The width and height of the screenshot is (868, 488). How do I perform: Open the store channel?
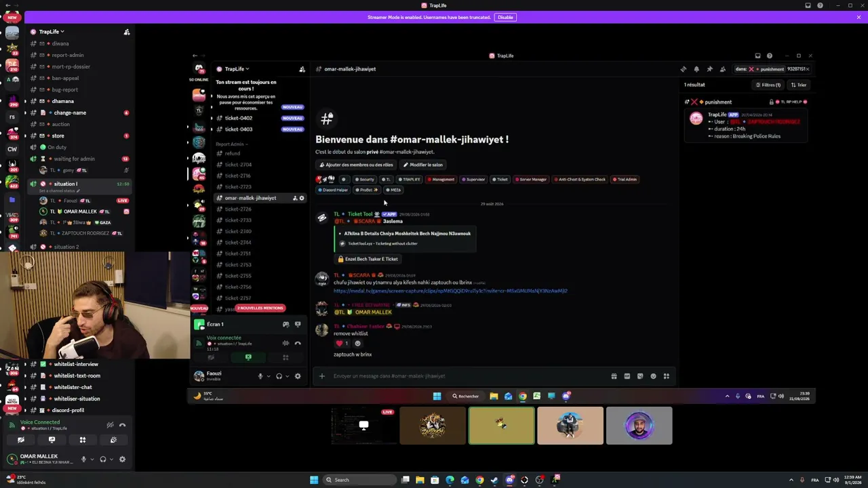coord(58,136)
